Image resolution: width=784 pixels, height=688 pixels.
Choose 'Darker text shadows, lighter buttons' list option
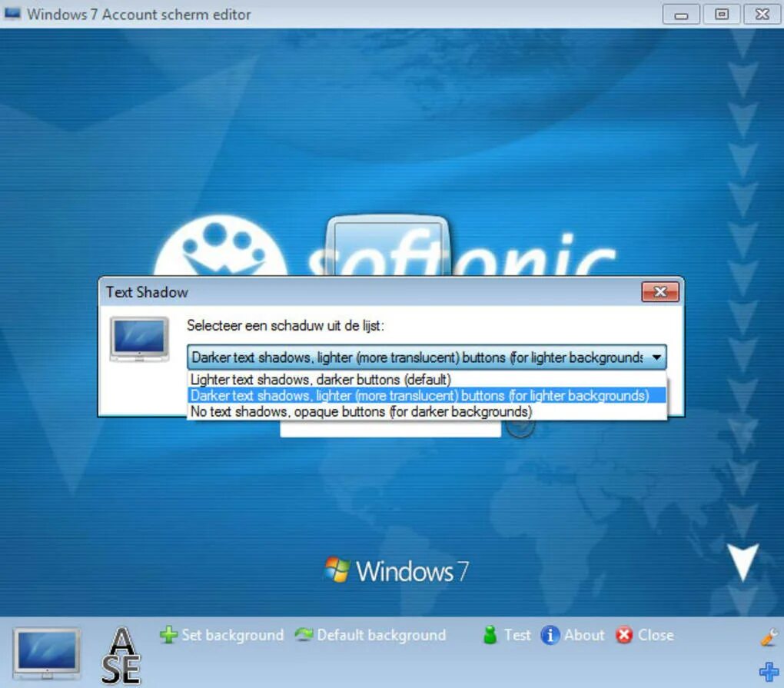point(427,395)
